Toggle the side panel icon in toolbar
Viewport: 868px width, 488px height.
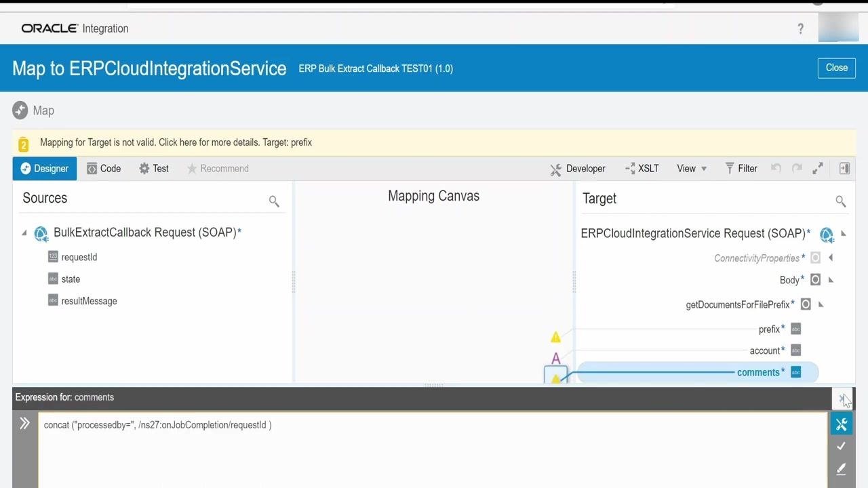tap(844, 168)
